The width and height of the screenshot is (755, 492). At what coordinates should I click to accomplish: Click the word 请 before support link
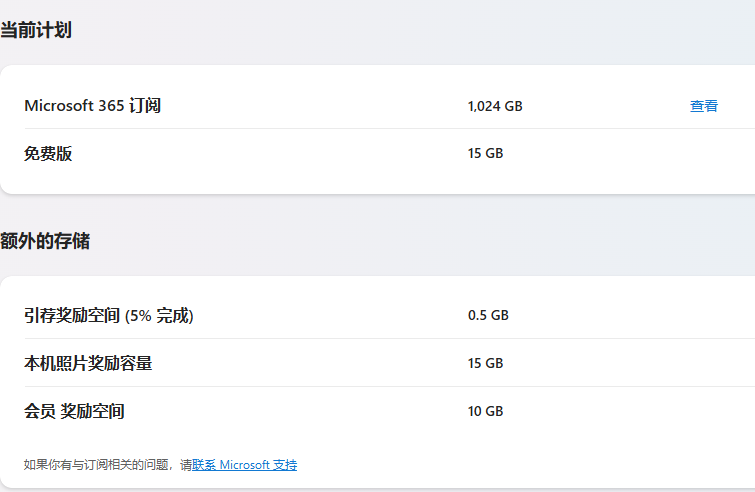click(186, 465)
